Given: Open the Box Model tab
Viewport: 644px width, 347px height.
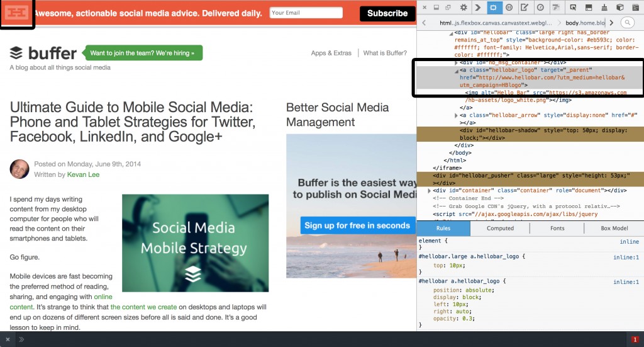Looking at the screenshot, I should [x=614, y=228].
